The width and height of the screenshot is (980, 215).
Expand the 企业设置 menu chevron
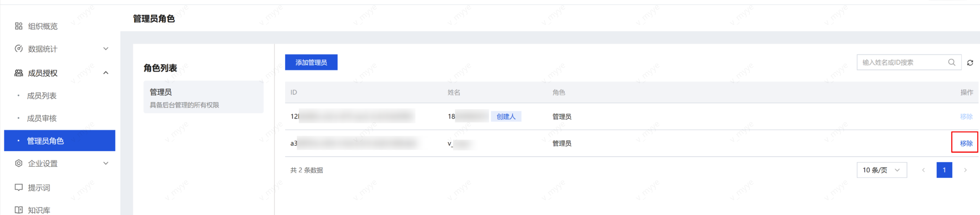coord(106,163)
